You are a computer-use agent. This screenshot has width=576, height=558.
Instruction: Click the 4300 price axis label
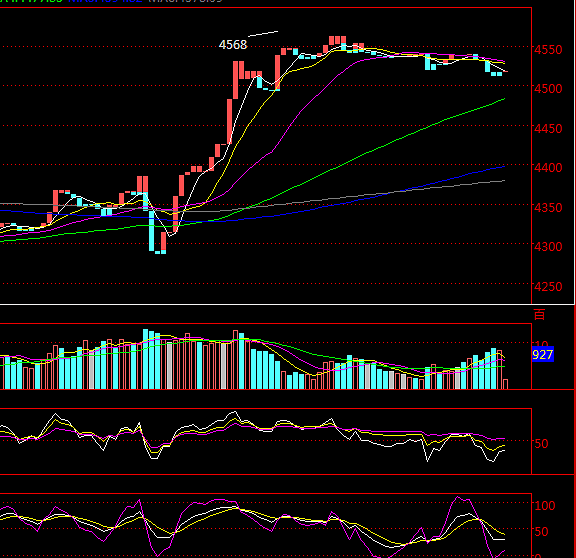548,246
